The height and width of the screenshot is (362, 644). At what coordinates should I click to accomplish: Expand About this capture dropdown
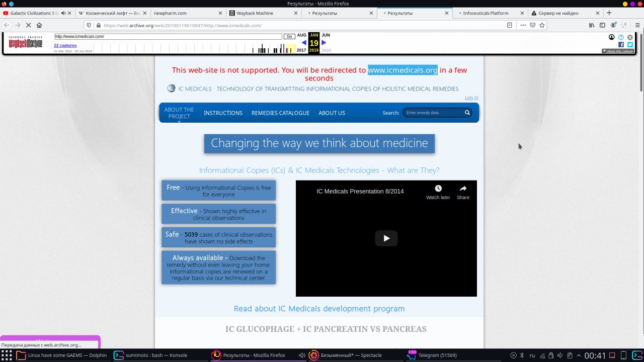[617, 51]
